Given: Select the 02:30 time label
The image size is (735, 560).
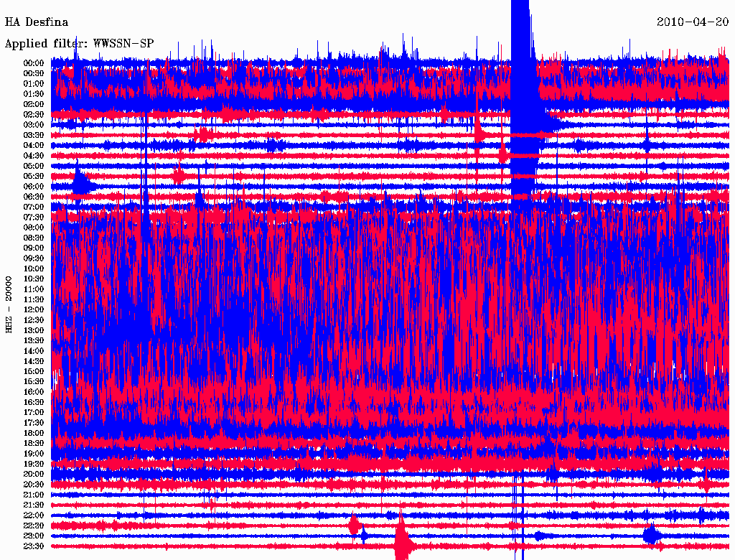Looking at the screenshot, I should click(33, 115).
